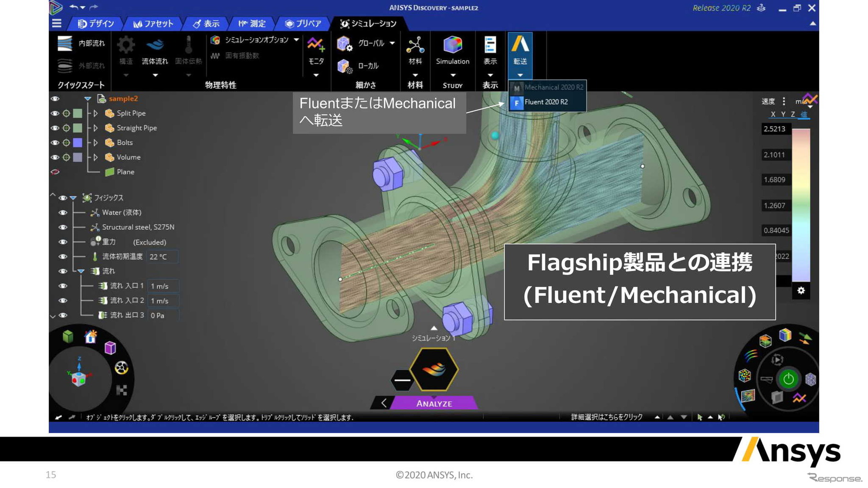Click the velocity color legend bar
This screenshot has width=868, height=488.
point(801,205)
